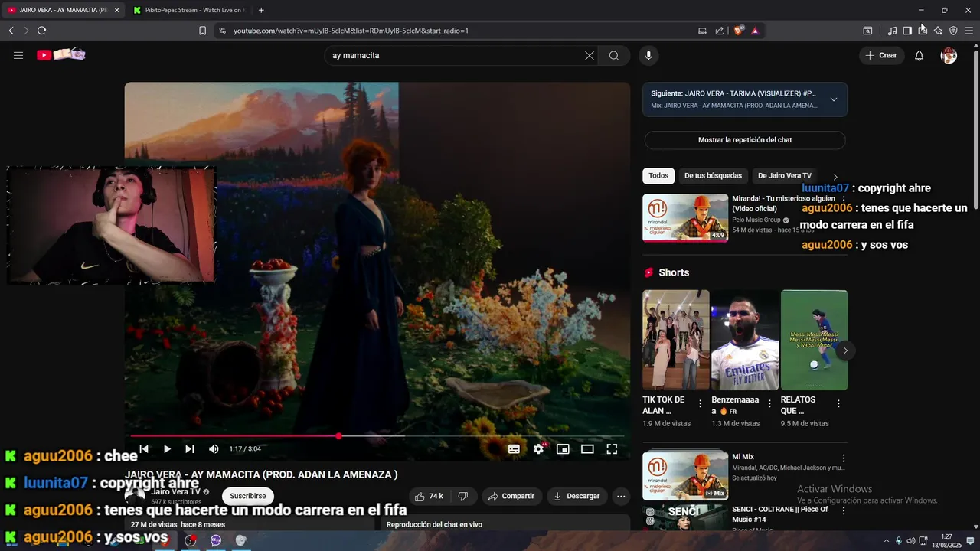Open TIK TOK DE ALAN short thumbnail
The height and width of the screenshot is (551, 980).
pyautogui.click(x=676, y=340)
